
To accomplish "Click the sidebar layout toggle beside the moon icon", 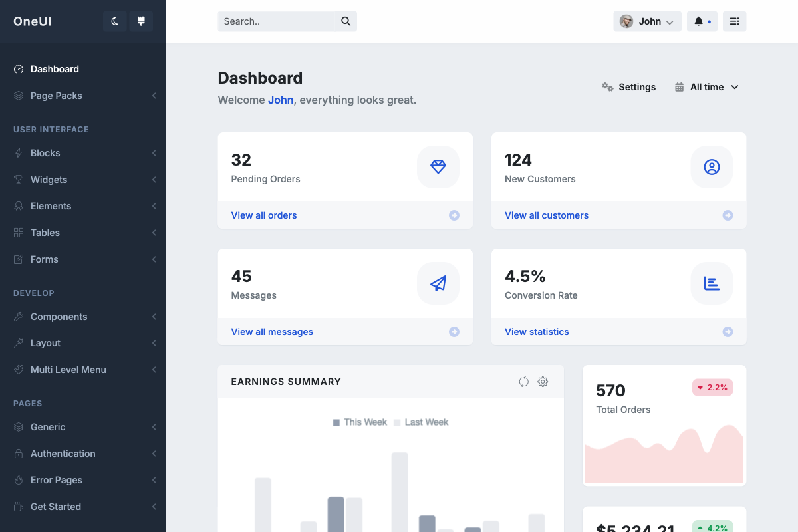I will [140, 21].
